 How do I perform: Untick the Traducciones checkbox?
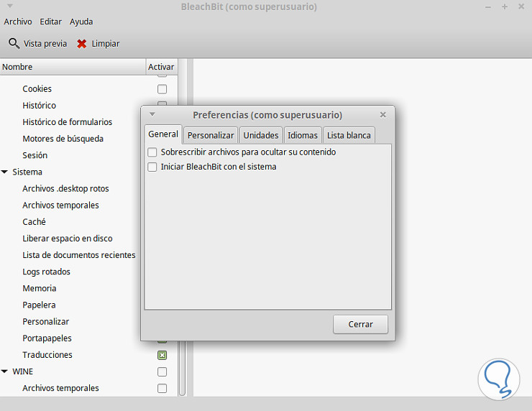coord(162,355)
